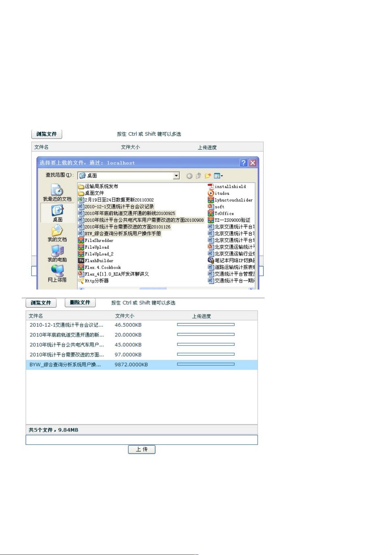Click progress bar of 9872.0000KB file
Screen dimensions: 392x555
click(206, 364)
